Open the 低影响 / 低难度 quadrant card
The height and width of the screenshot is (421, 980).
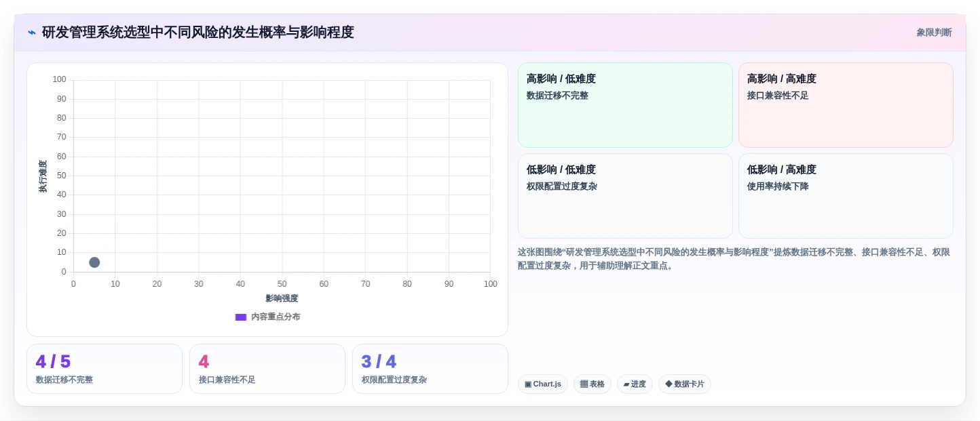(x=625, y=196)
